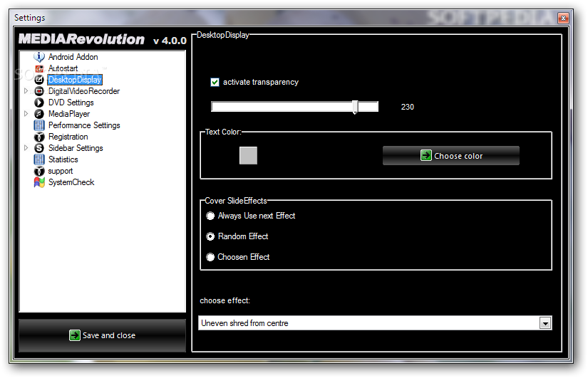
Task: Expand the DigitalVideoRecorder tree node
Action: pyautogui.click(x=26, y=90)
